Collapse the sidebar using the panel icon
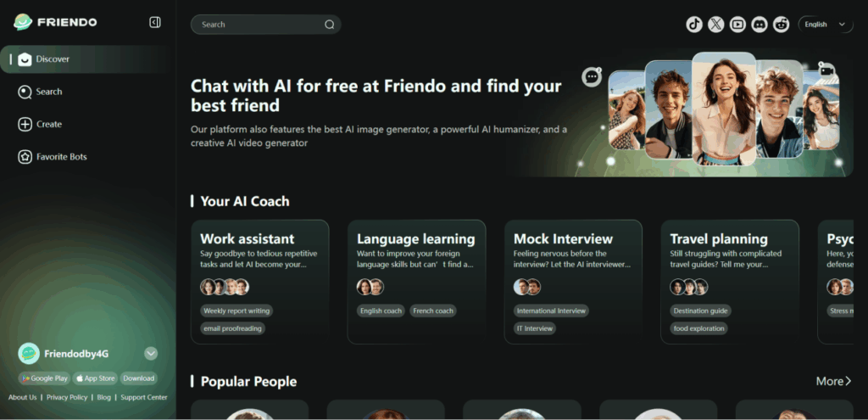The width and height of the screenshot is (868, 420). (154, 22)
